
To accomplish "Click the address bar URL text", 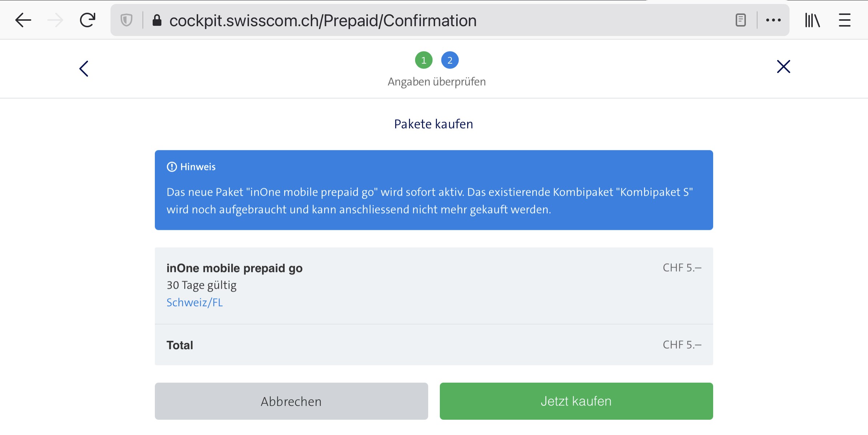I will (x=323, y=21).
